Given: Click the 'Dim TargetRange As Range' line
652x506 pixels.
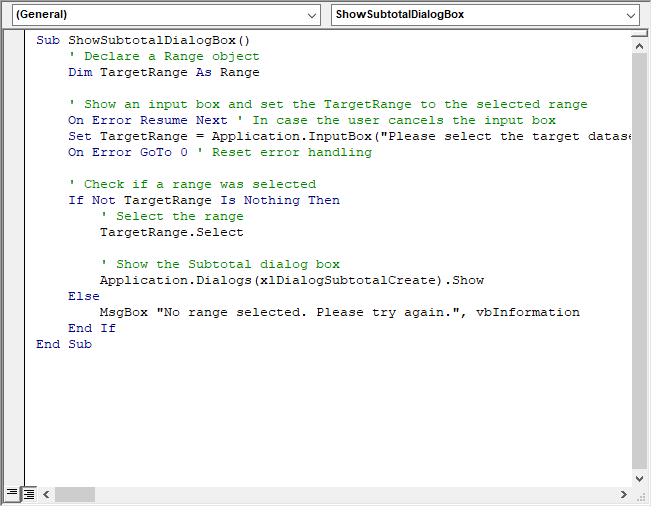Looking at the screenshot, I should (164, 72).
